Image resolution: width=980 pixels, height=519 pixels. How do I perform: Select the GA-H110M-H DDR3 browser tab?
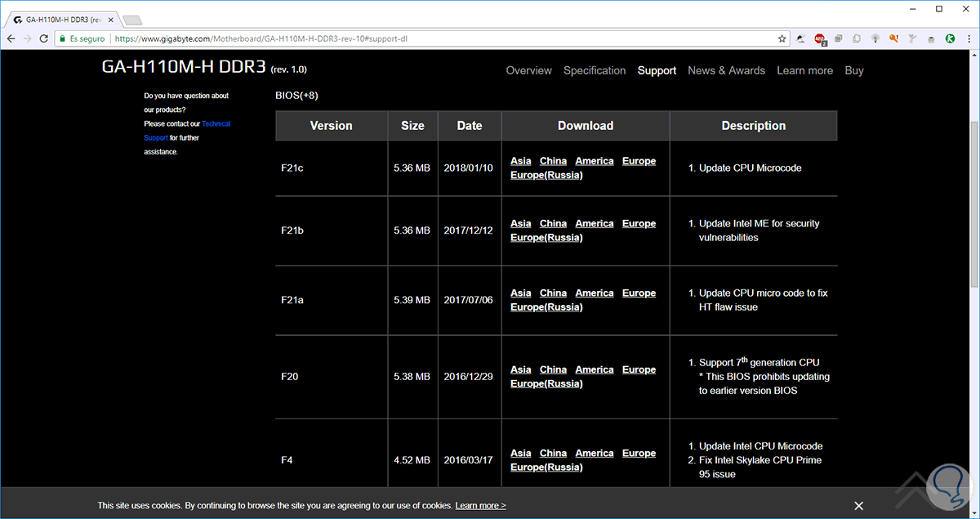62,18
